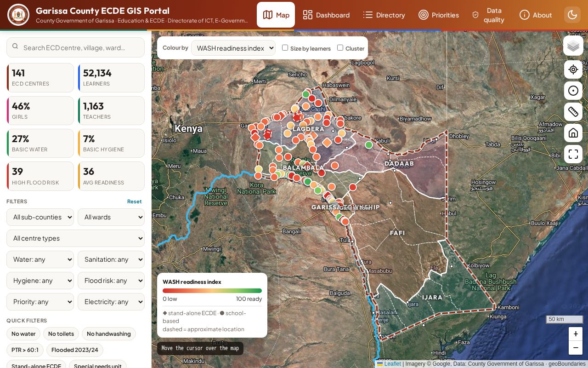The height and width of the screenshot is (368, 588).
Task: Click the orange diamond marker in Lagdera
Action: pyautogui.click(x=327, y=143)
